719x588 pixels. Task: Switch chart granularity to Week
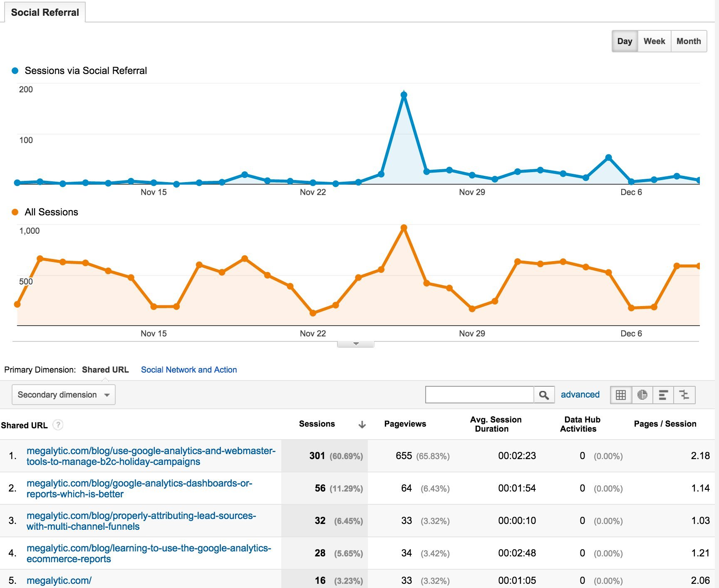[654, 41]
